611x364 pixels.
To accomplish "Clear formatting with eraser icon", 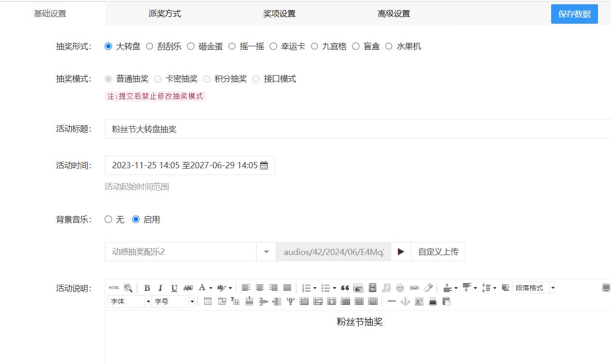I will (x=428, y=288).
